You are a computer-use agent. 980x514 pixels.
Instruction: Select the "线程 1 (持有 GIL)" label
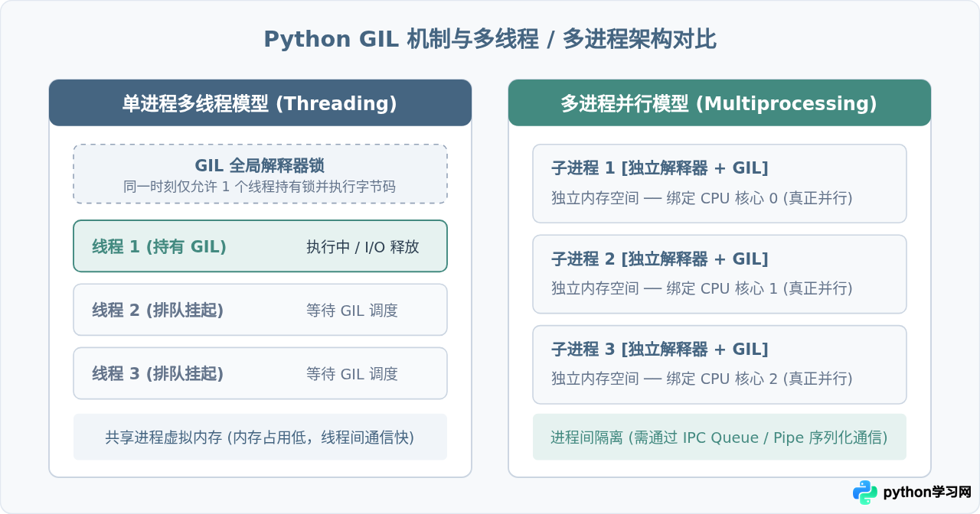point(159,247)
